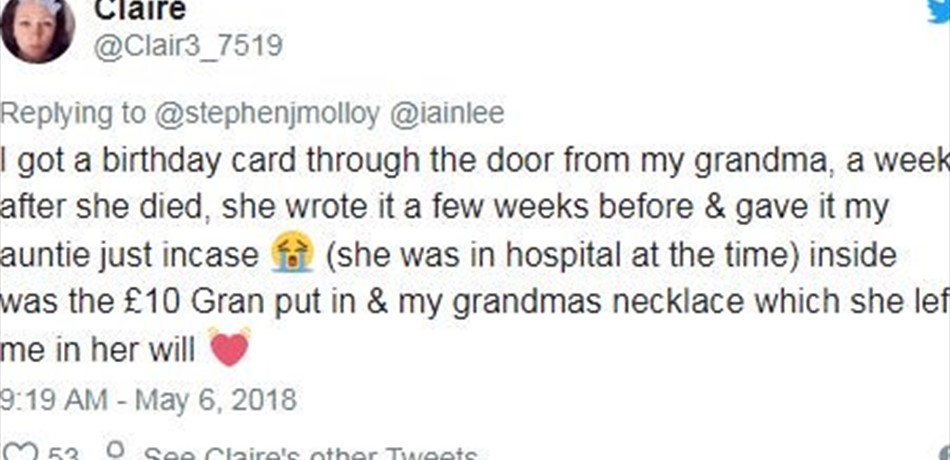Viewport: 950px width, 460px height.
Task: Open the Claire display name link
Action: (140, 10)
